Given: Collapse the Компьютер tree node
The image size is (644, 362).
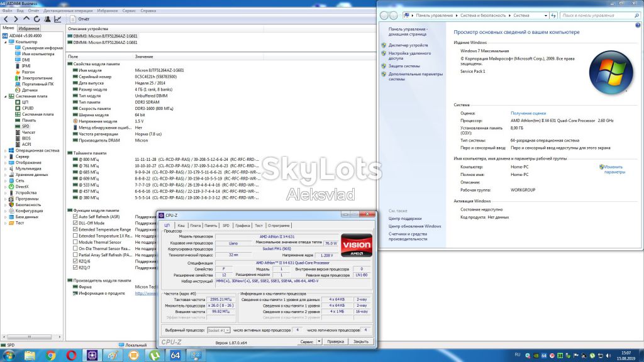Looking at the screenshot, I should tap(5, 42).
